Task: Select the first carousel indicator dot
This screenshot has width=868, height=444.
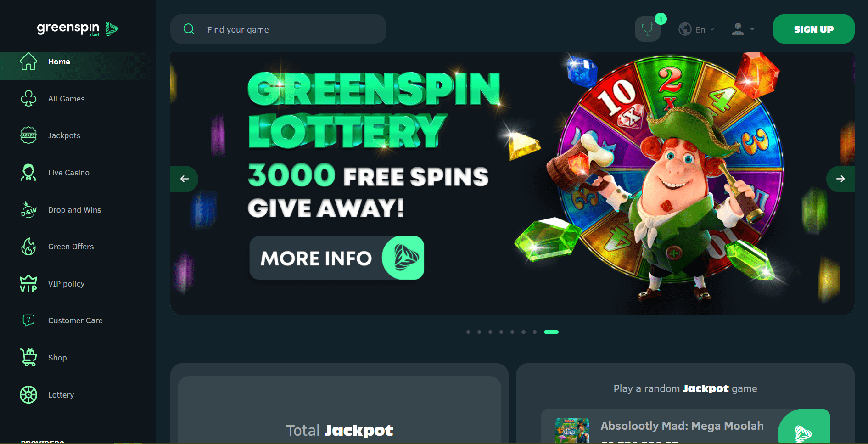Action: click(x=468, y=332)
